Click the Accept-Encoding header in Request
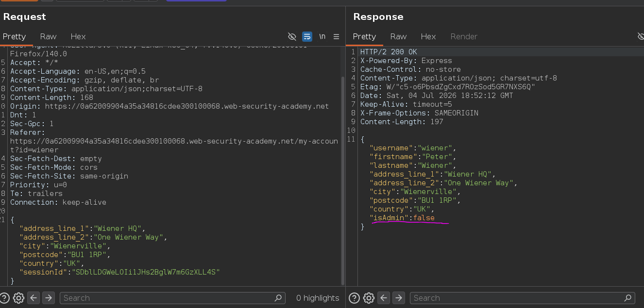The height and width of the screenshot is (308, 644). point(85,80)
